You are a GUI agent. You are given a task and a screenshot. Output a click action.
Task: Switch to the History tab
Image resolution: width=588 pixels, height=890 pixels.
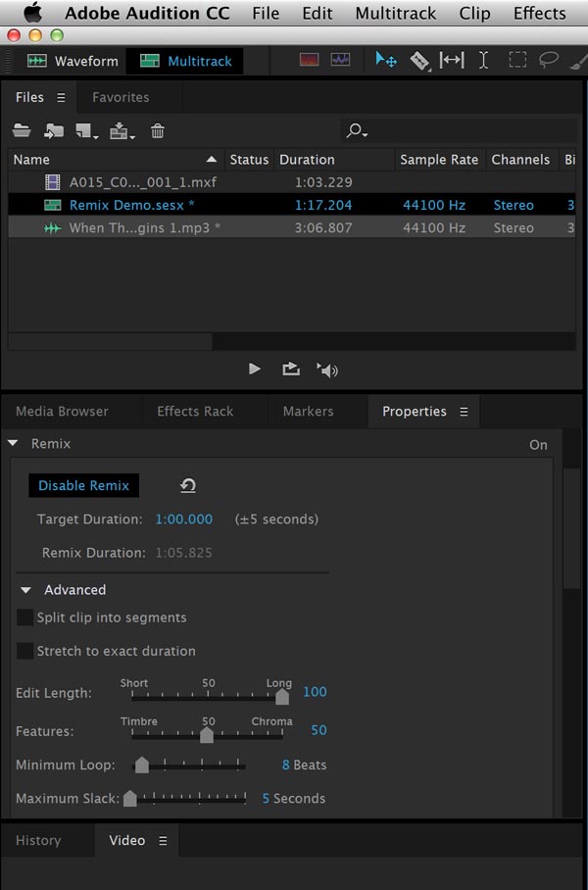point(38,840)
